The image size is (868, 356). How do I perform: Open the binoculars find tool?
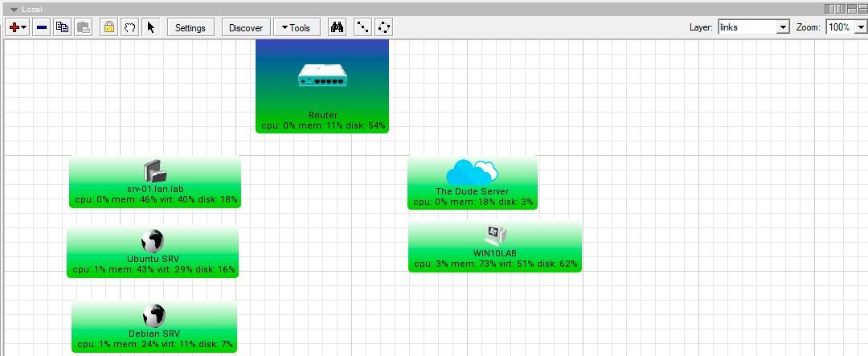(337, 27)
